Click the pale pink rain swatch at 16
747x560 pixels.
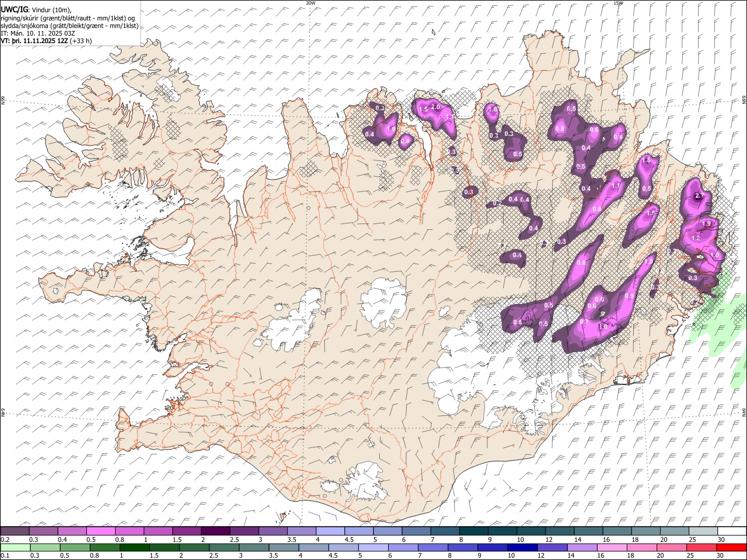click(x=612, y=547)
